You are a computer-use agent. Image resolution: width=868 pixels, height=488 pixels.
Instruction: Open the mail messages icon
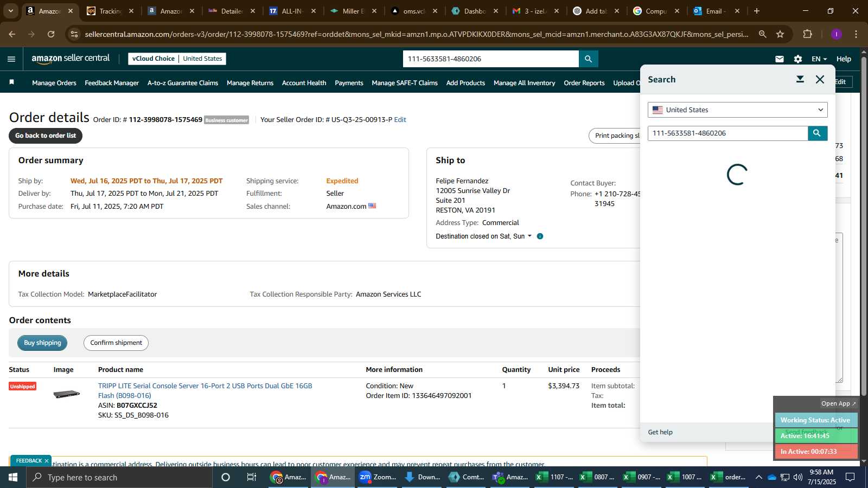click(x=780, y=59)
